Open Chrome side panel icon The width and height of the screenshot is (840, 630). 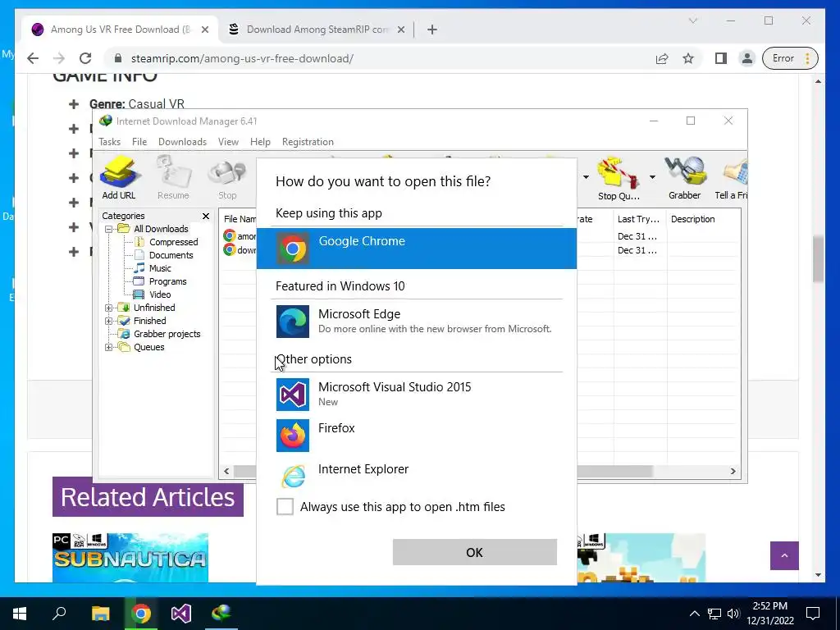tap(720, 58)
